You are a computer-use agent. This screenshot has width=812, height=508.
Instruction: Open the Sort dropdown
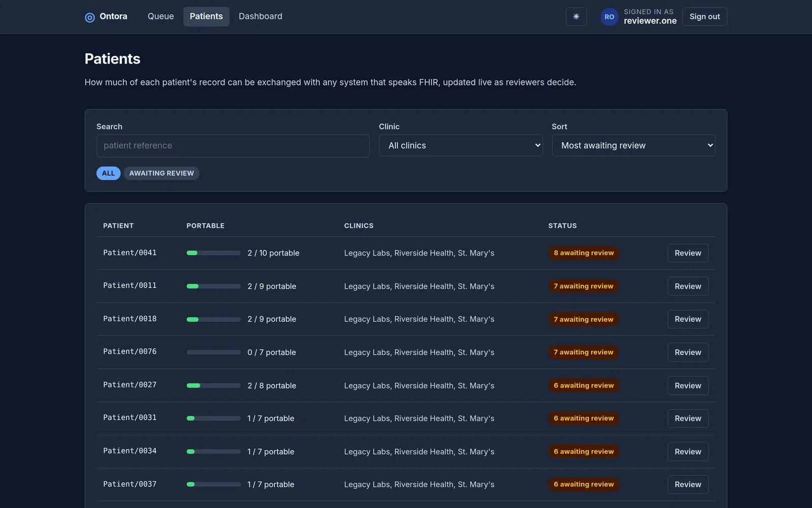[x=633, y=145]
